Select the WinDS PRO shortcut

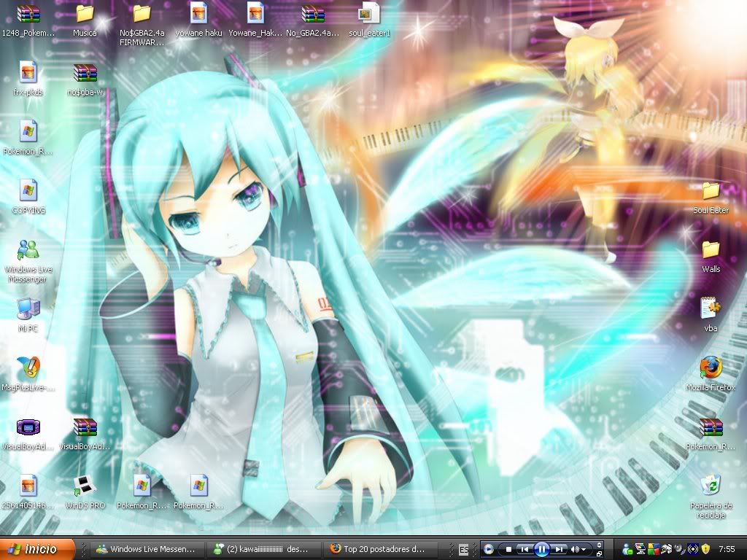(85, 486)
